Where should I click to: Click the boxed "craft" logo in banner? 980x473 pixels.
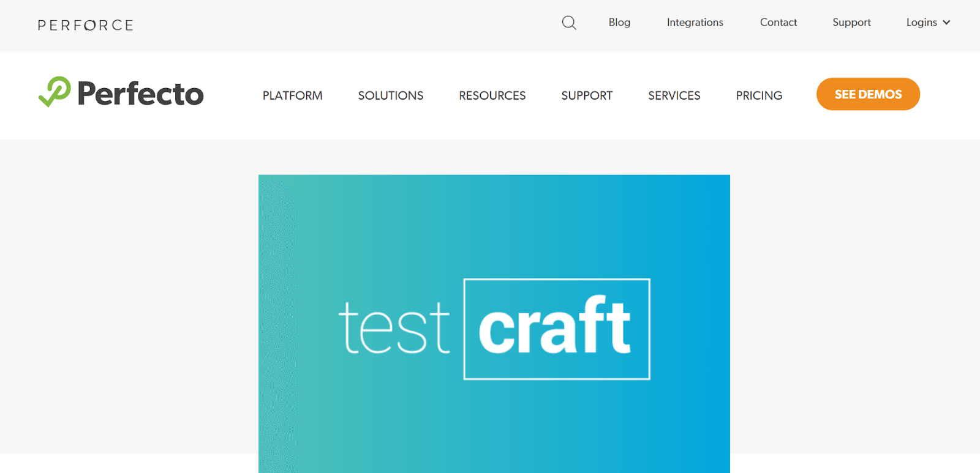tap(556, 329)
